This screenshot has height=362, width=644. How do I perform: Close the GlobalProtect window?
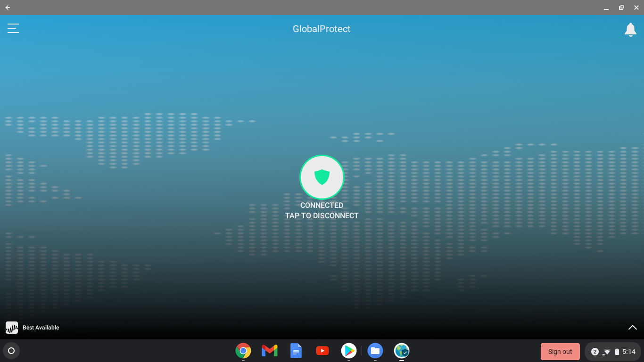pyautogui.click(x=636, y=8)
